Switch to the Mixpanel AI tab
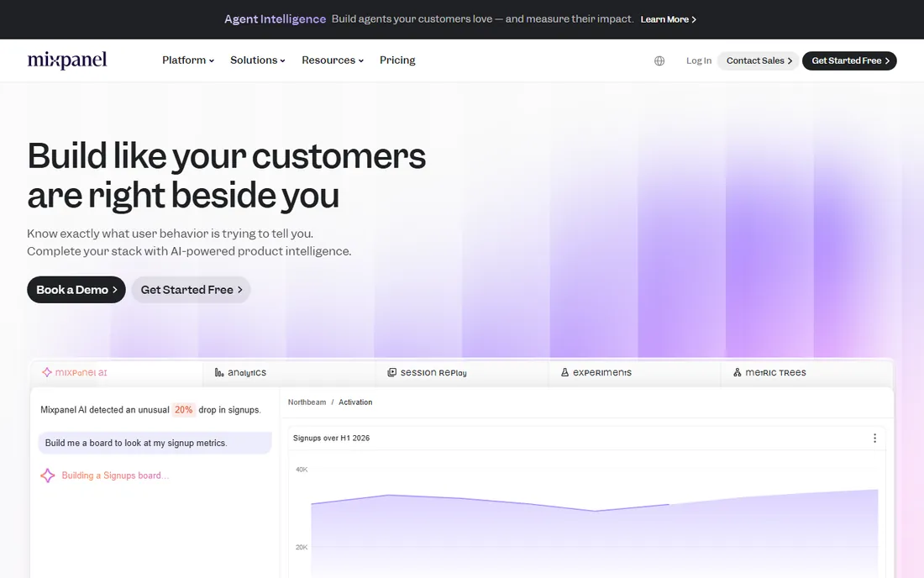The image size is (924, 578). [x=117, y=372]
